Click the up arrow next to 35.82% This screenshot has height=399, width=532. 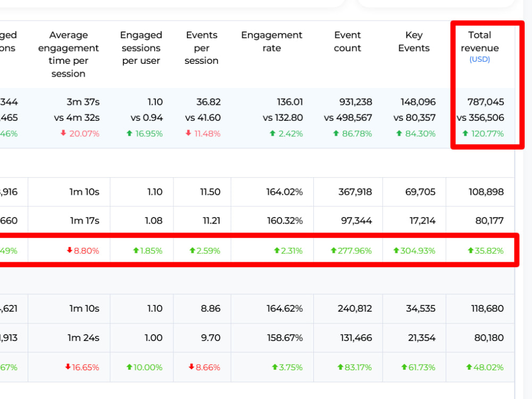pyautogui.click(x=470, y=251)
